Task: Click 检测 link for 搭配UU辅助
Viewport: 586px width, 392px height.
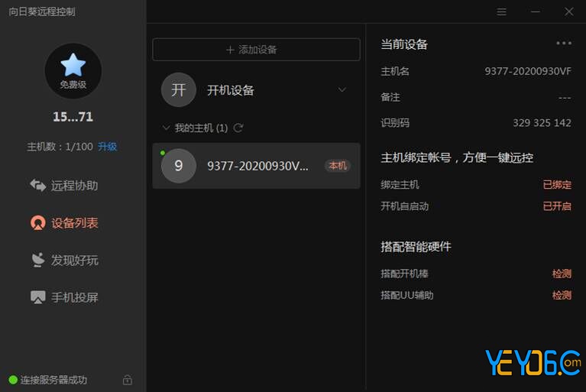Action: pyautogui.click(x=562, y=295)
